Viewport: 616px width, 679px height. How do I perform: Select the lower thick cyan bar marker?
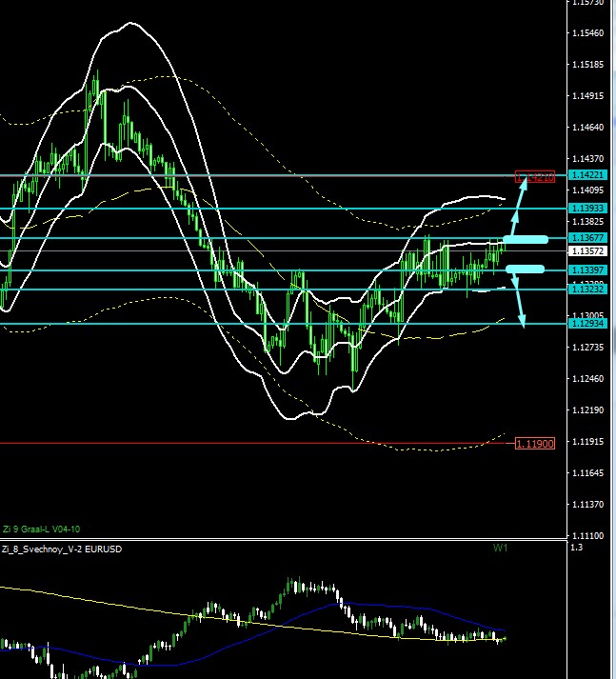pyautogui.click(x=525, y=270)
